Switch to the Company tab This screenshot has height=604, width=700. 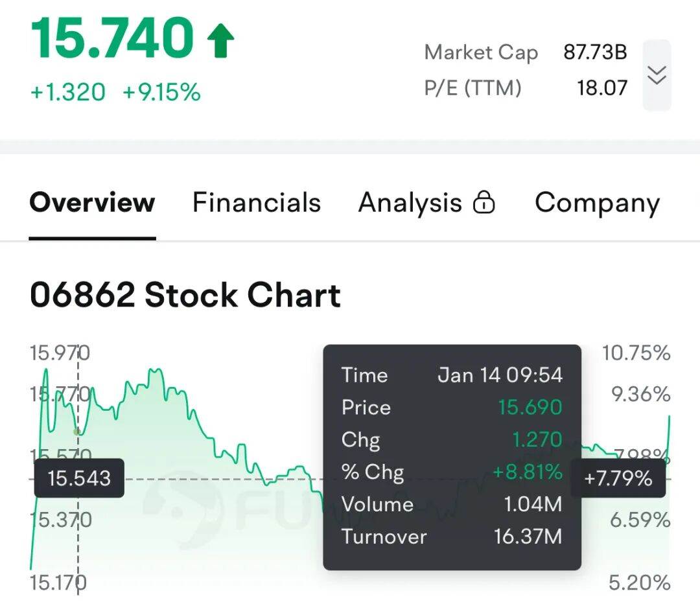click(597, 203)
